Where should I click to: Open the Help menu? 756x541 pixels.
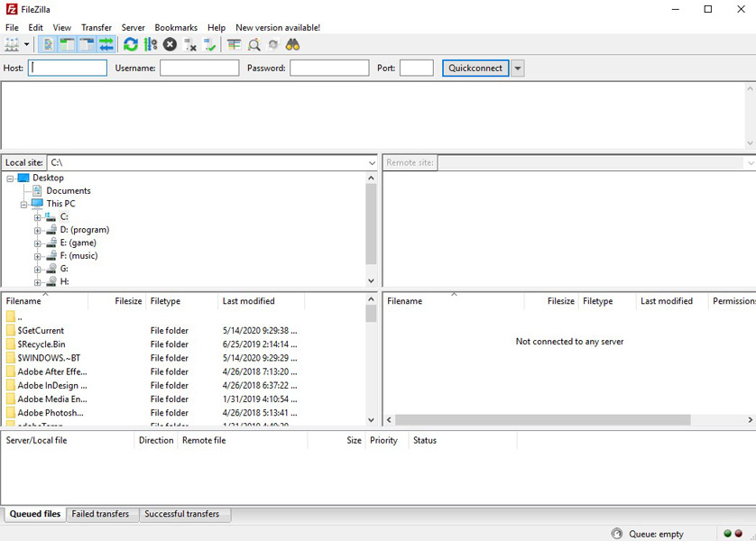(x=217, y=27)
